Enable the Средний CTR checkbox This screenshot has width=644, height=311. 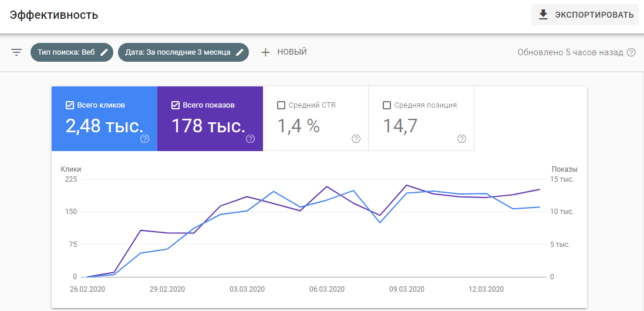[281, 105]
